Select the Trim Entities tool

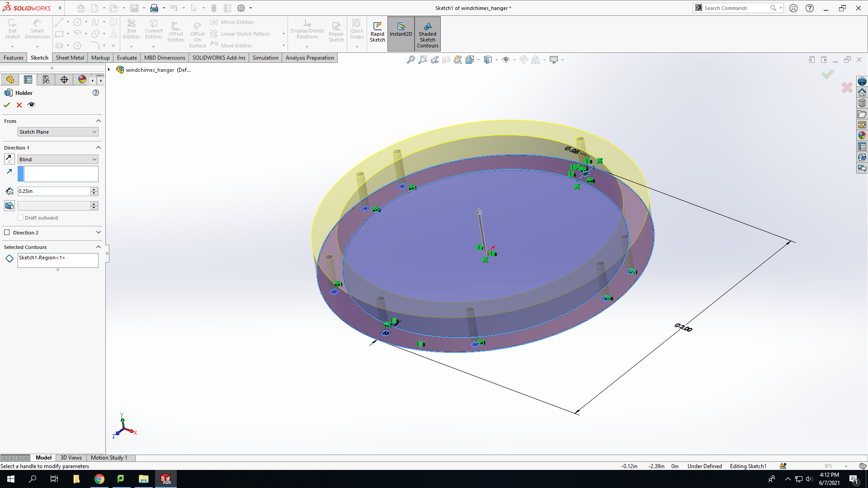[132, 29]
